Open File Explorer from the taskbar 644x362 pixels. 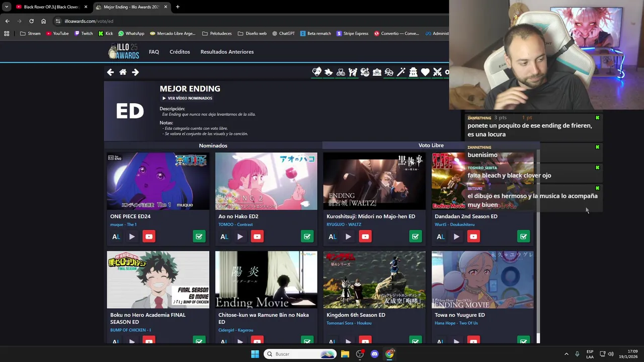click(x=345, y=354)
